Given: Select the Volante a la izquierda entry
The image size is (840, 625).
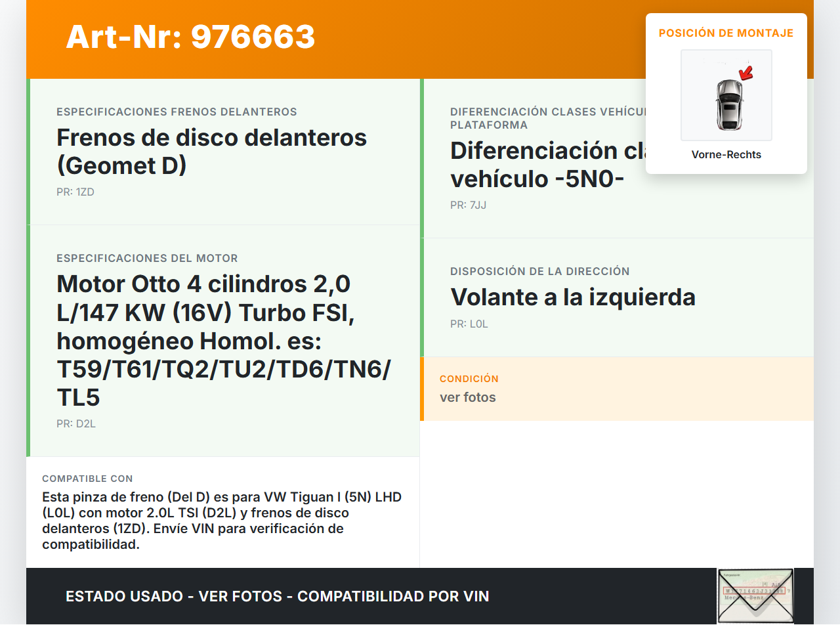Looking at the screenshot, I should [572, 297].
